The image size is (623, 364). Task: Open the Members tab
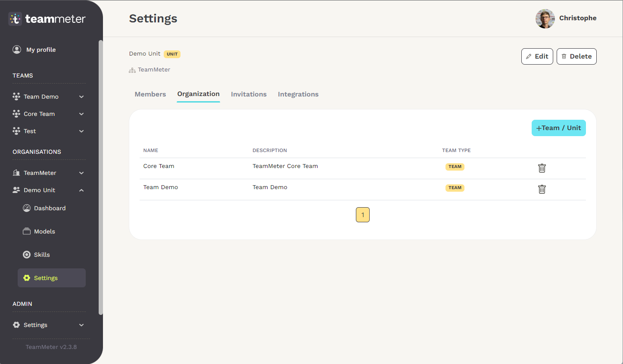click(150, 94)
